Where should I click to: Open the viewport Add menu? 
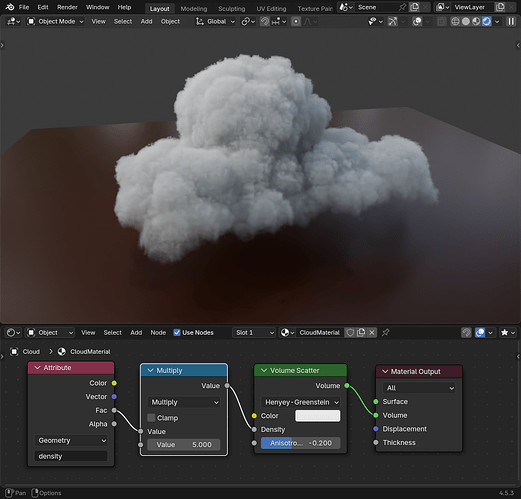click(x=146, y=21)
